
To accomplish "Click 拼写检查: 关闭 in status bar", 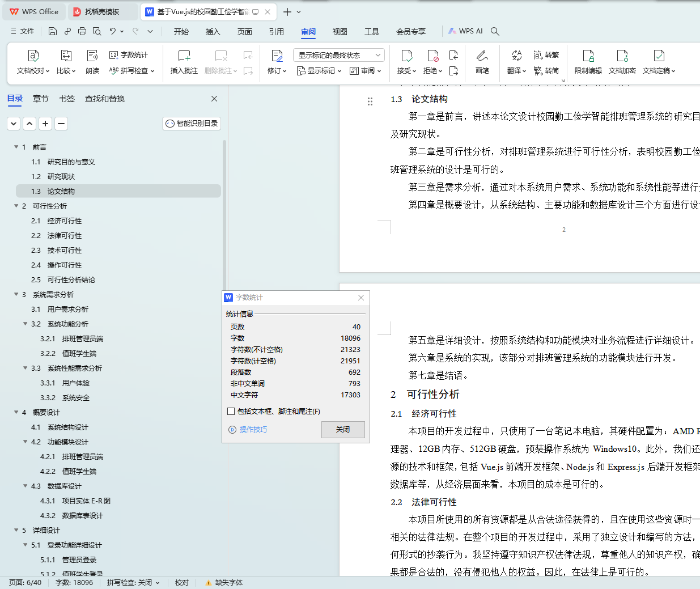I will coord(133,583).
